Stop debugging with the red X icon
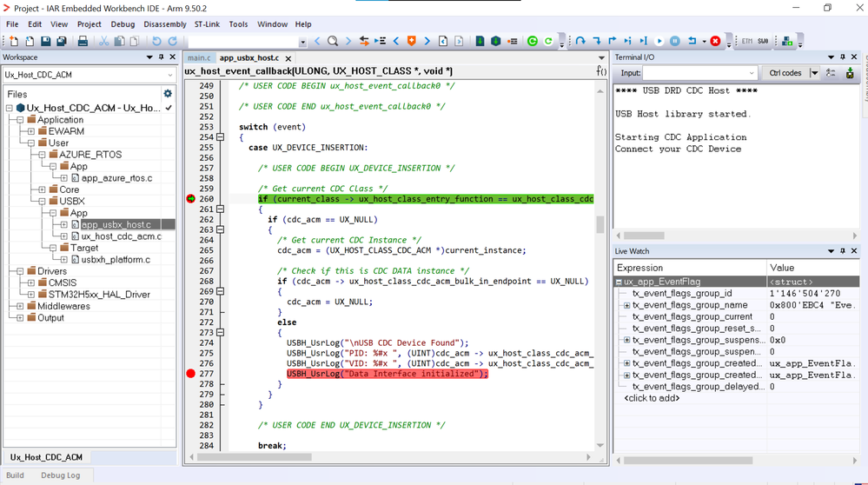The height and width of the screenshot is (485, 868). tap(715, 41)
